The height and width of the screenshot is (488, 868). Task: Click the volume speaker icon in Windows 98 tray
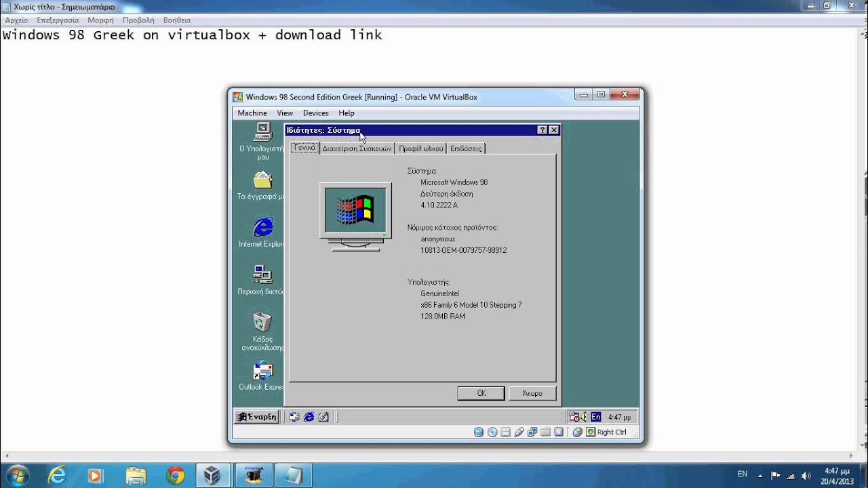(x=584, y=417)
